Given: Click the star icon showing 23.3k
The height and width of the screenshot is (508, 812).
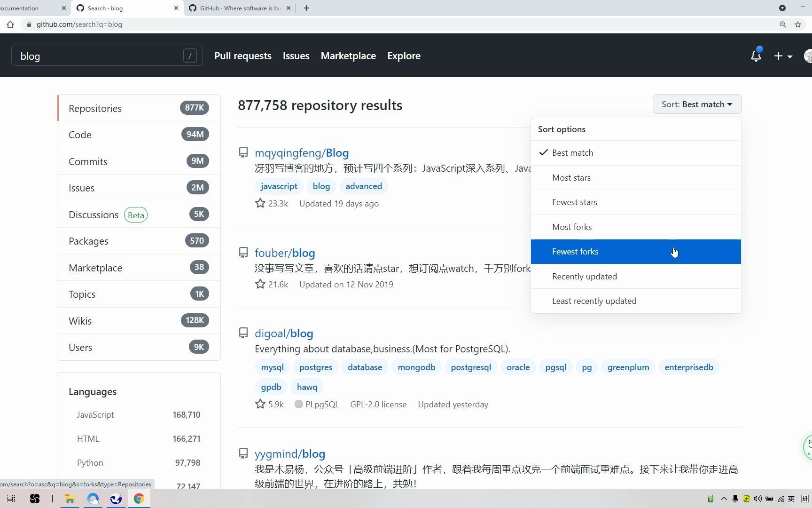Looking at the screenshot, I should [x=260, y=203].
